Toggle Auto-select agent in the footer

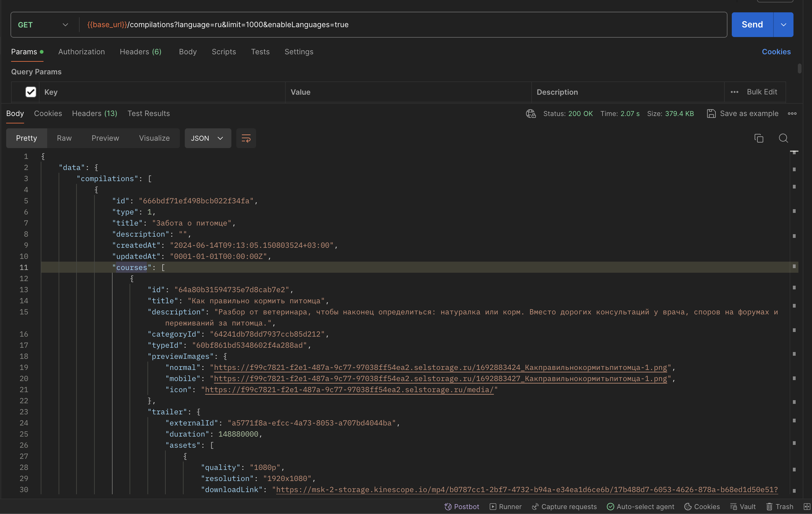click(640, 507)
